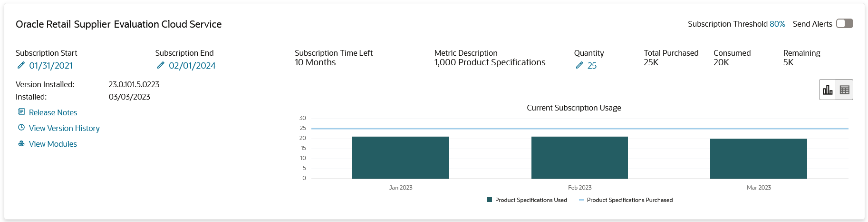The image size is (868, 222).
Task: Open the View Modules link
Action: coord(53,144)
